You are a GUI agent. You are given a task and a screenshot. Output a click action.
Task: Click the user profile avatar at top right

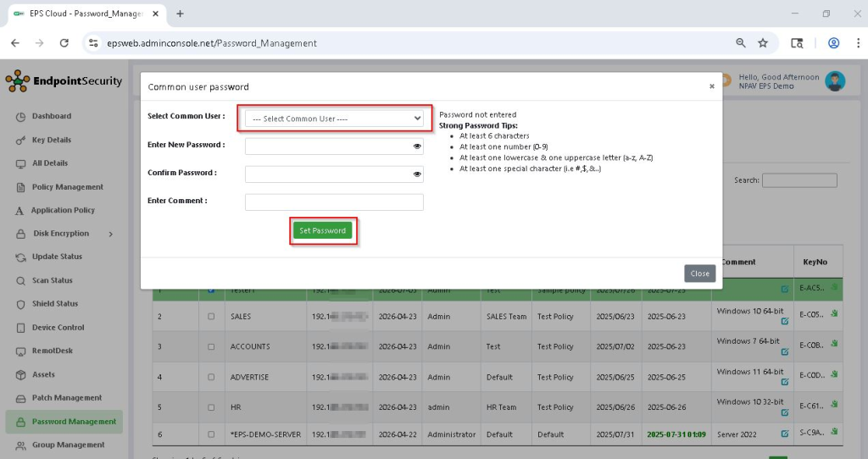point(835,81)
